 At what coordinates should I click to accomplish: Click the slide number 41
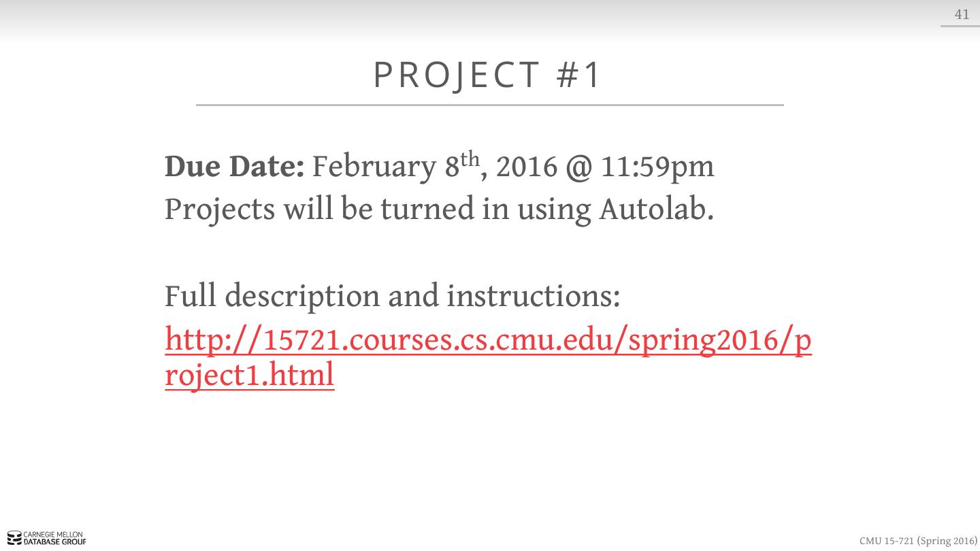coord(962,14)
